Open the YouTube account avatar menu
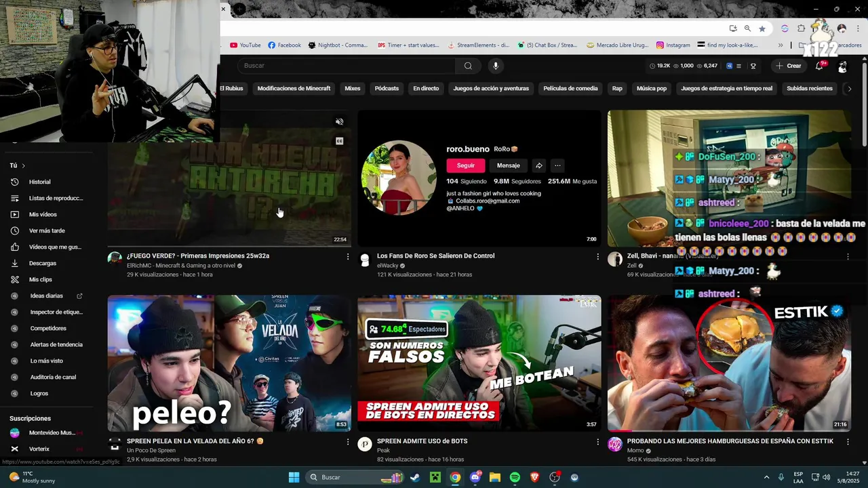 point(842,66)
